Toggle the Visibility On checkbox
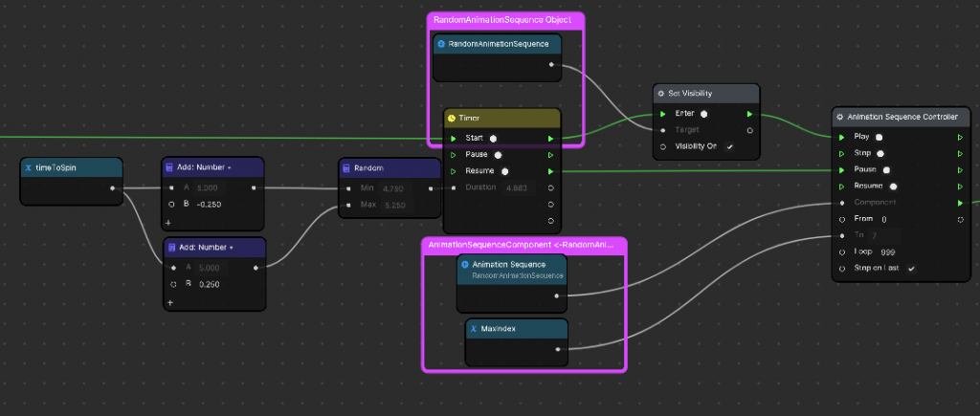980x416 pixels. [728, 146]
